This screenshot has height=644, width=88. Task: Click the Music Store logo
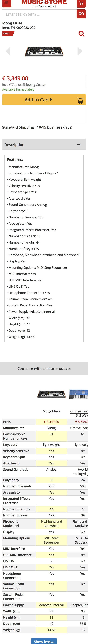[44, 3]
